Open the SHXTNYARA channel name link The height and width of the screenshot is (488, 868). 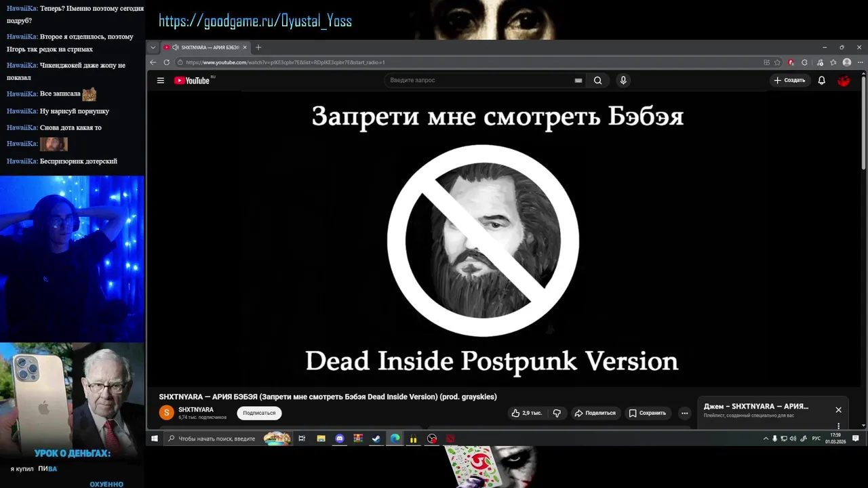196,409
